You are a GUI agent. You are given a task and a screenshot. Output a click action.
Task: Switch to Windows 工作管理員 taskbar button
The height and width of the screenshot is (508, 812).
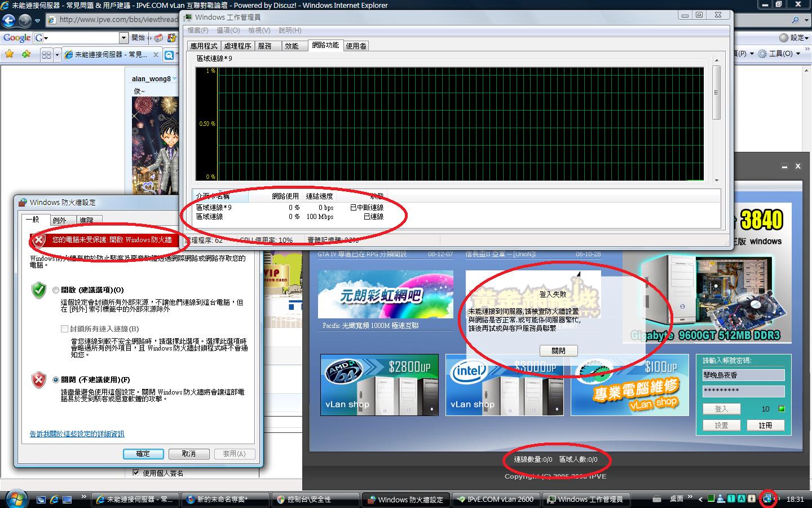[x=585, y=500]
